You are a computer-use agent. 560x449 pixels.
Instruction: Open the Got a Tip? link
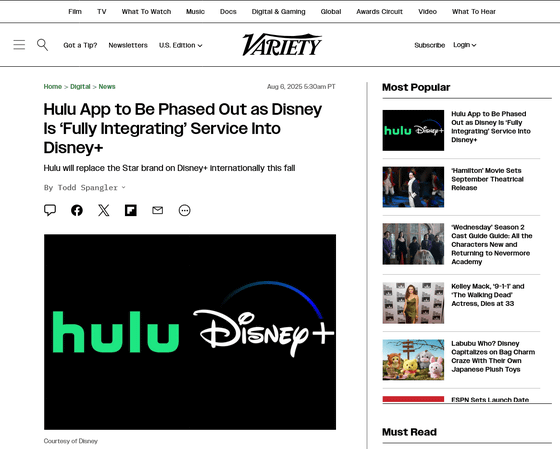(x=80, y=45)
